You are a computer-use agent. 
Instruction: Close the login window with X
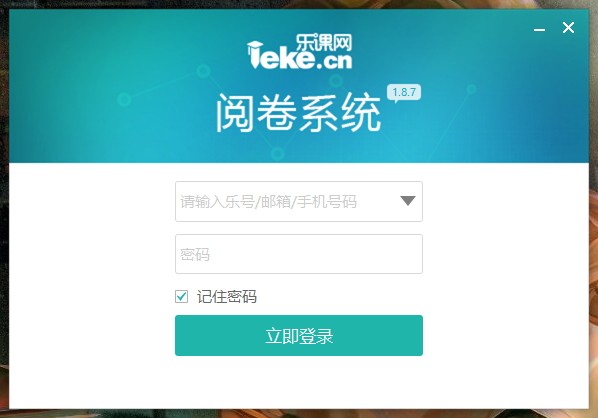pyautogui.click(x=568, y=28)
